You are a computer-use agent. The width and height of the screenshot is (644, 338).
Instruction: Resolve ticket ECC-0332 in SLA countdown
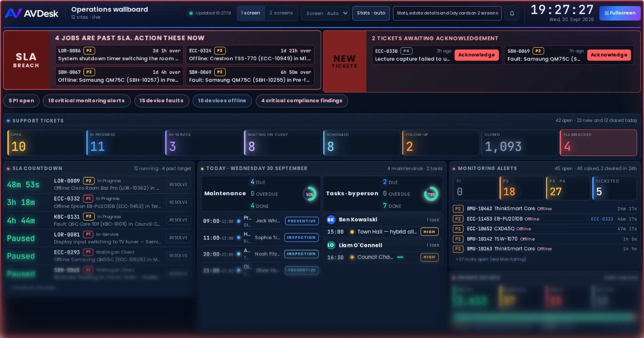[x=178, y=202]
